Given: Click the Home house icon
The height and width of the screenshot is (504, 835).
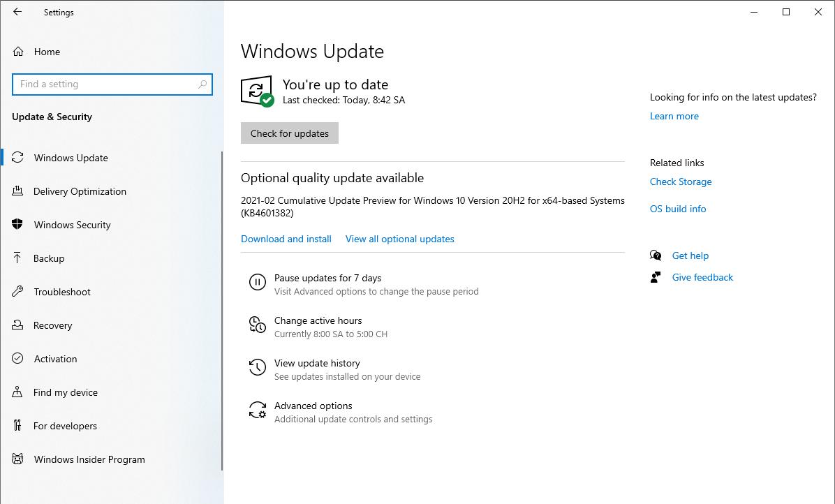Looking at the screenshot, I should (18, 52).
